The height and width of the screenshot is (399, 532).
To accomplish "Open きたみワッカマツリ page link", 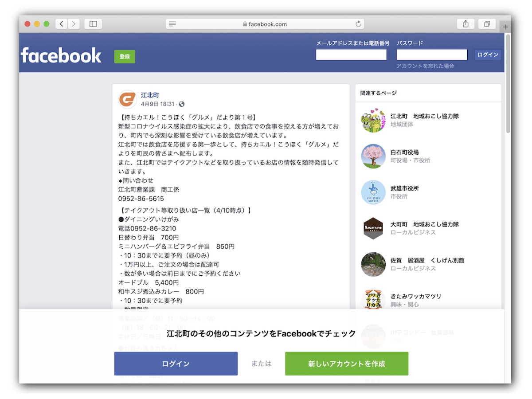I will (416, 297).
